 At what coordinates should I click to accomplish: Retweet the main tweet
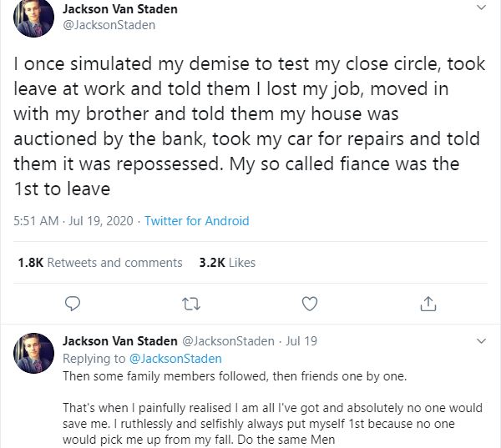[191, 303]
